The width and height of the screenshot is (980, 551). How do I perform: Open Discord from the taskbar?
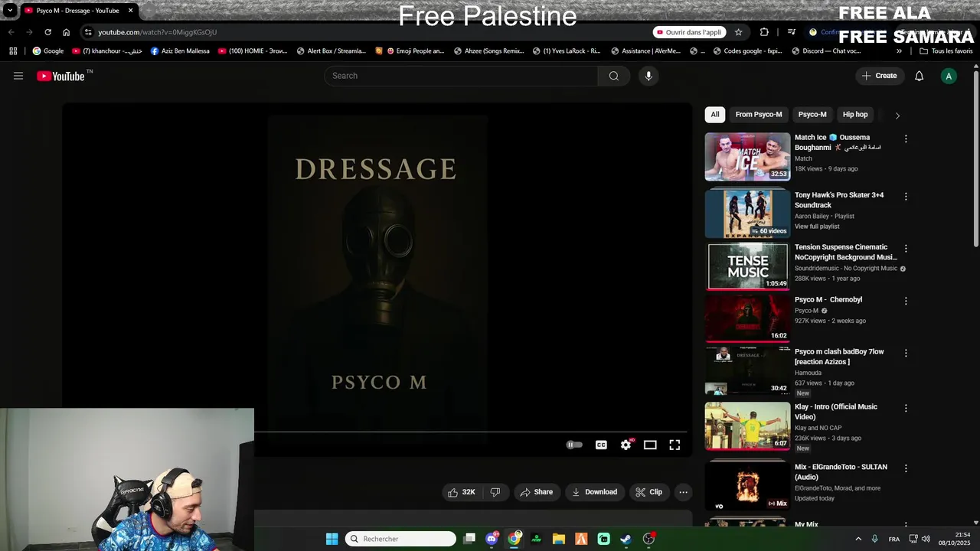pyautogui.click(x=492, y=539)
